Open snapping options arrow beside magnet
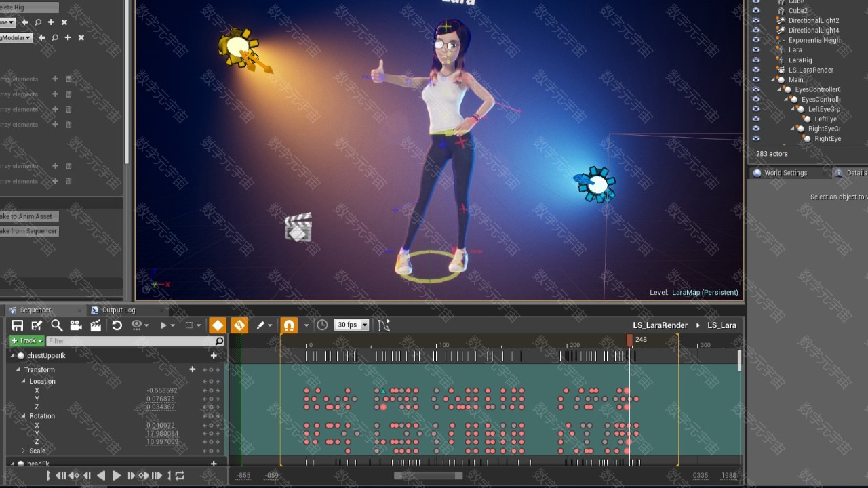The height and width of the screenshot is (488, 868). point(306,325)
